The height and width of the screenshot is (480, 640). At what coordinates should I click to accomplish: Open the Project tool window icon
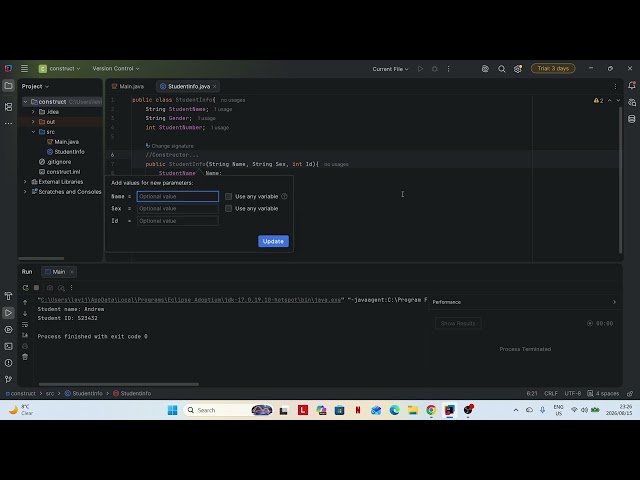pos(8,86)
